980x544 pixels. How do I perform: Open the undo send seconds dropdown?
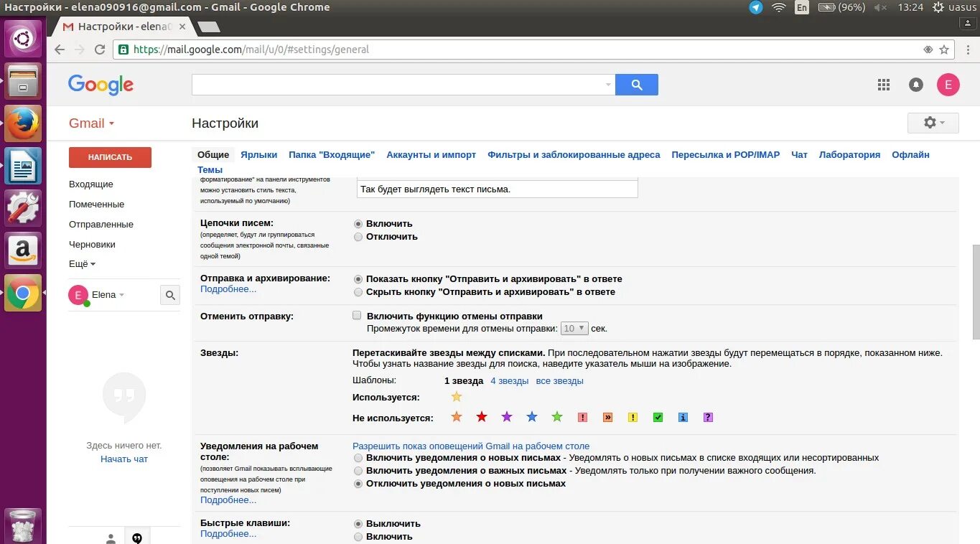click(x=574, y=328)
